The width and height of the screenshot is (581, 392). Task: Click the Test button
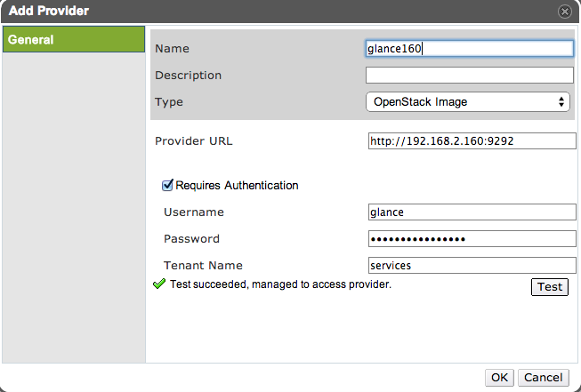(x=550, y=287)
